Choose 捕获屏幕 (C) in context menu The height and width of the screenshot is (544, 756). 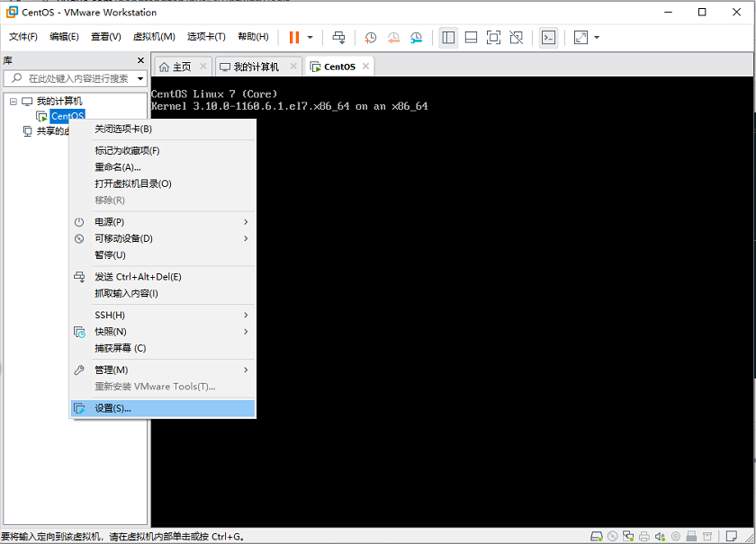[x=163, y=348]
